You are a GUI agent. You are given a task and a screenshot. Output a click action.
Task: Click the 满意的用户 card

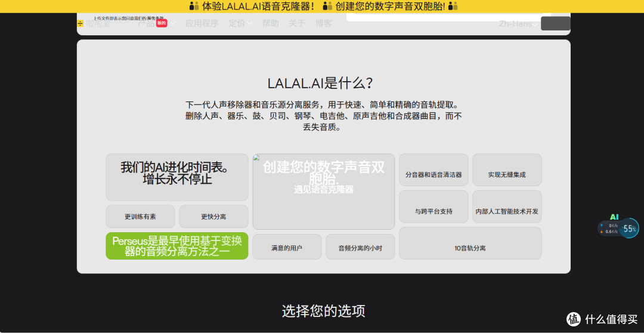287,246
